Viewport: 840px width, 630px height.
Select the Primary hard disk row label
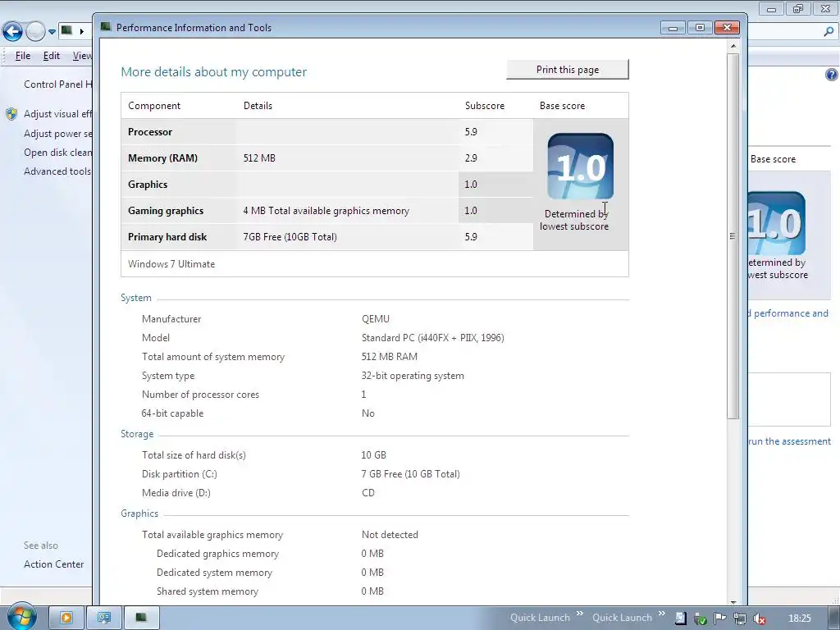[x=167, y=237]
